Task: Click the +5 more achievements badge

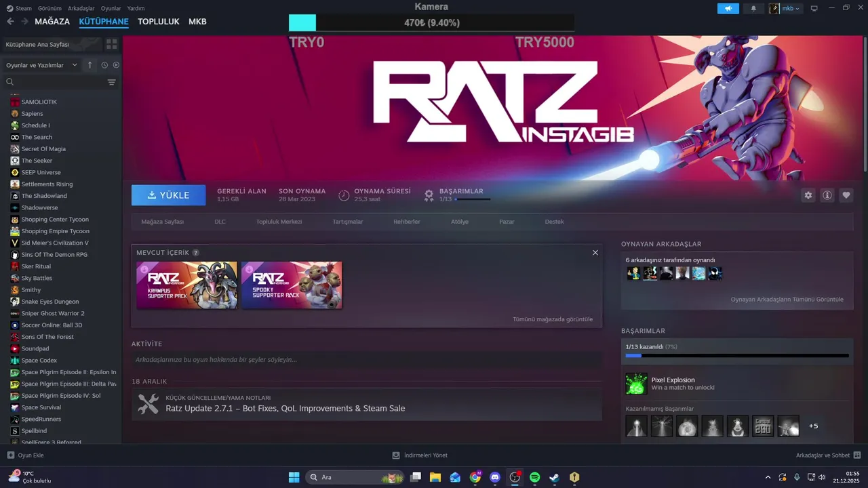Action: (x=814, y=426)
